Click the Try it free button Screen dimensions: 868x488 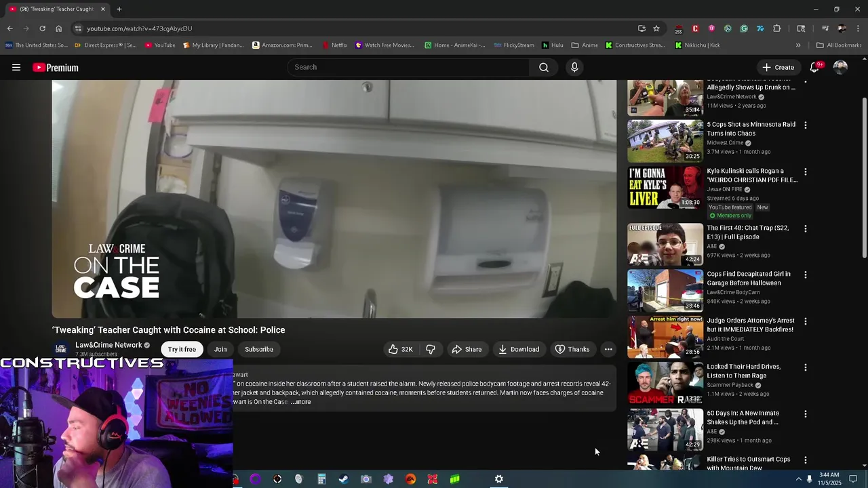point(182,349)
